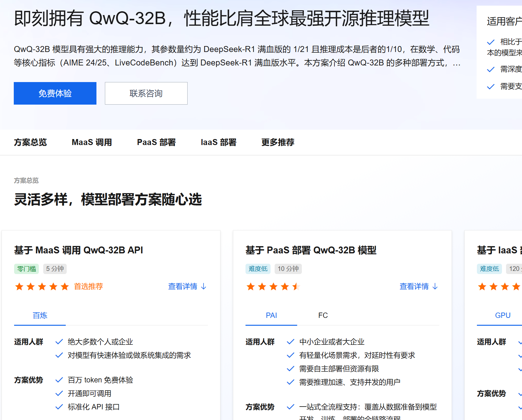
Task: Click the 方案优势 label in the PaaS card
Action: pyautogui.click(x=260, y=407)
